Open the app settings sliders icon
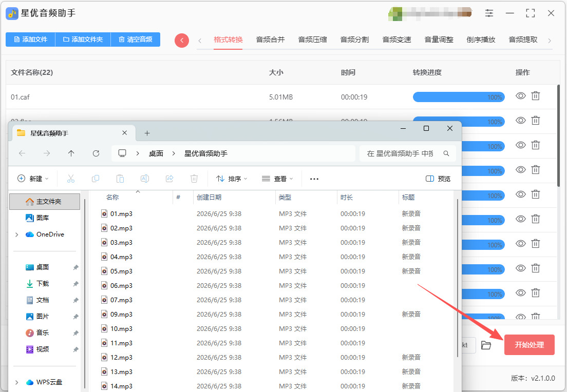This screenshot has width=567, height=392. 489,13
